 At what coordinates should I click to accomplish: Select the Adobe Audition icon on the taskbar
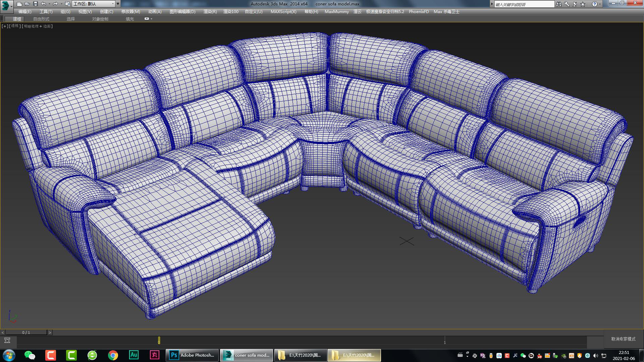point(134,355)
